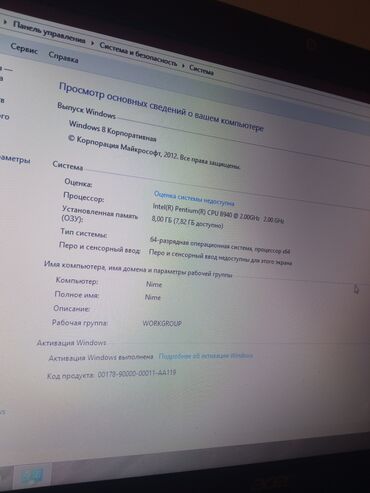
Task: Expand arrow after Панель управления breadcrumb
Action: 93,43
